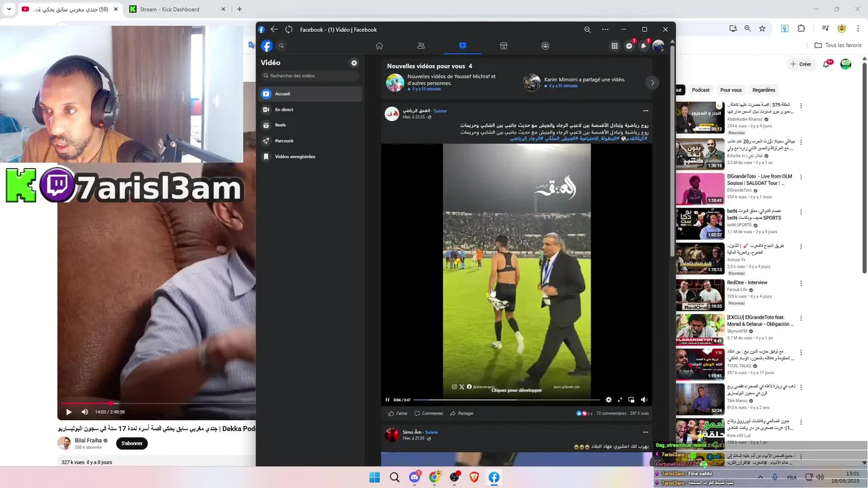This screenshot has height=488, width=868.
Task: Open Facebook account profile menu
Action: pos(658,46)
